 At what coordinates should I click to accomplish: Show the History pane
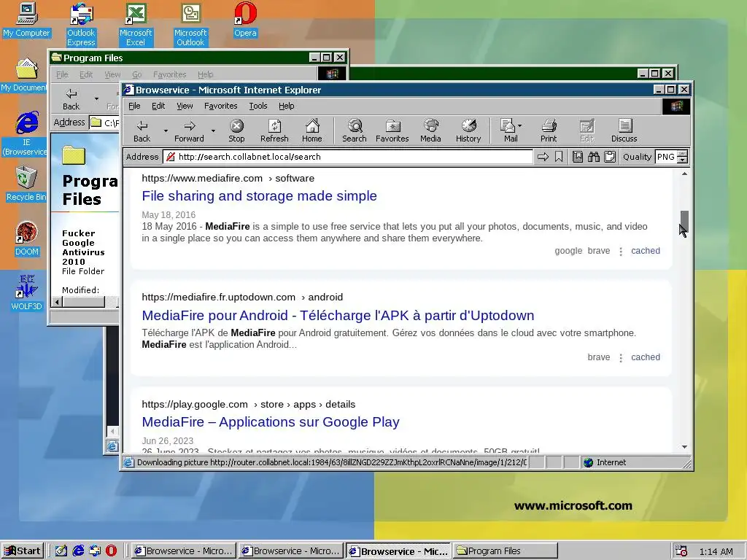coord(468,131)
